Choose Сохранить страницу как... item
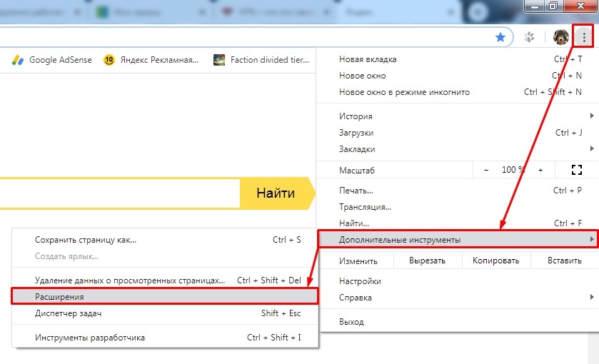Screen dimensions: 599x364 coord(165,240)
